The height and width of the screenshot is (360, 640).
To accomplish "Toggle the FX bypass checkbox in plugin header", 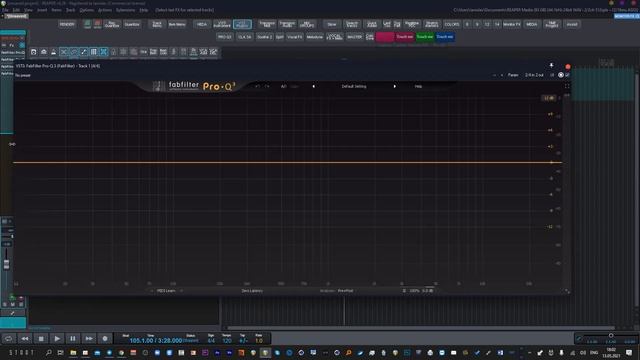I will click(x=567, y=75).
